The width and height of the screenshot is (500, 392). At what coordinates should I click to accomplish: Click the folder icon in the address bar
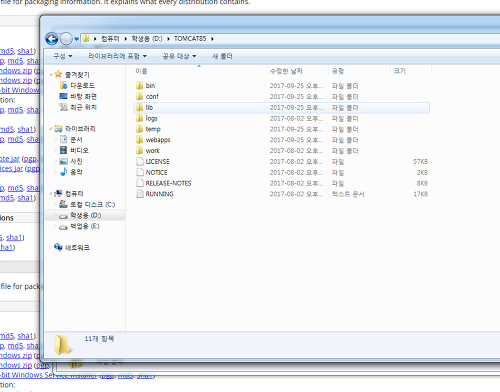[x=86, y=39]
